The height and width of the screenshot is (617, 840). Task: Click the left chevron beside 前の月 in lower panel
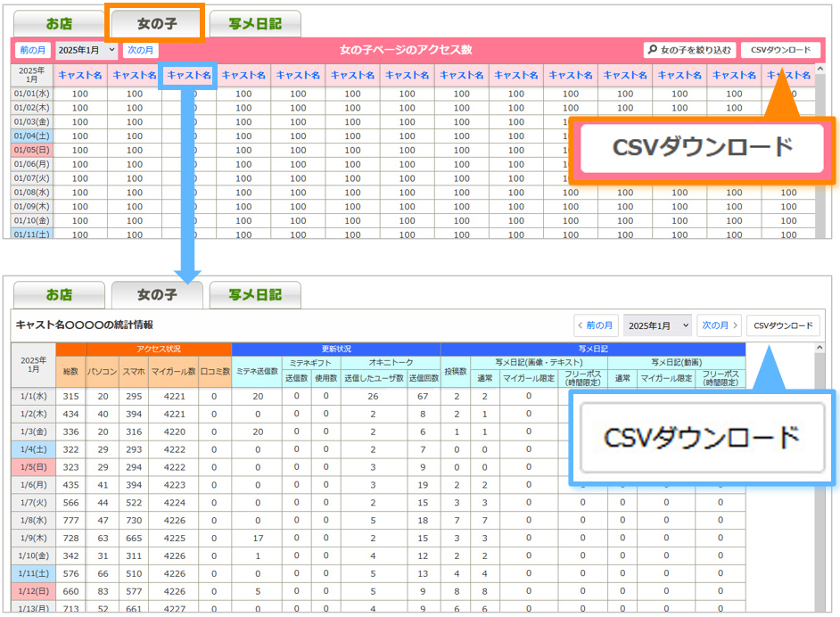[x=582, y=325]
